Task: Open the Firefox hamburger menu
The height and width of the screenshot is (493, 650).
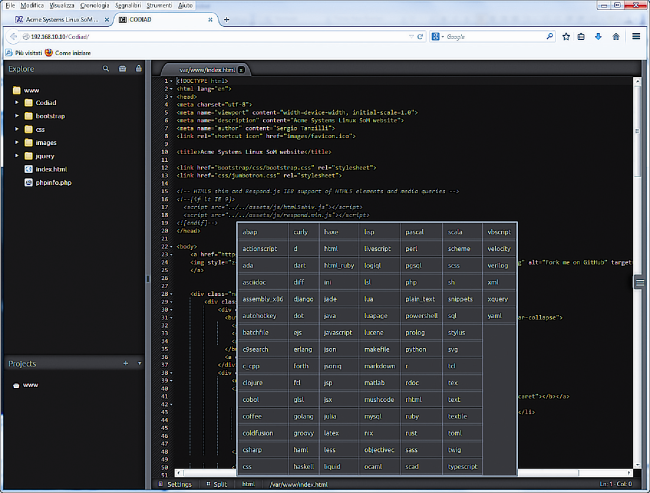Action: tap(636, 36)
